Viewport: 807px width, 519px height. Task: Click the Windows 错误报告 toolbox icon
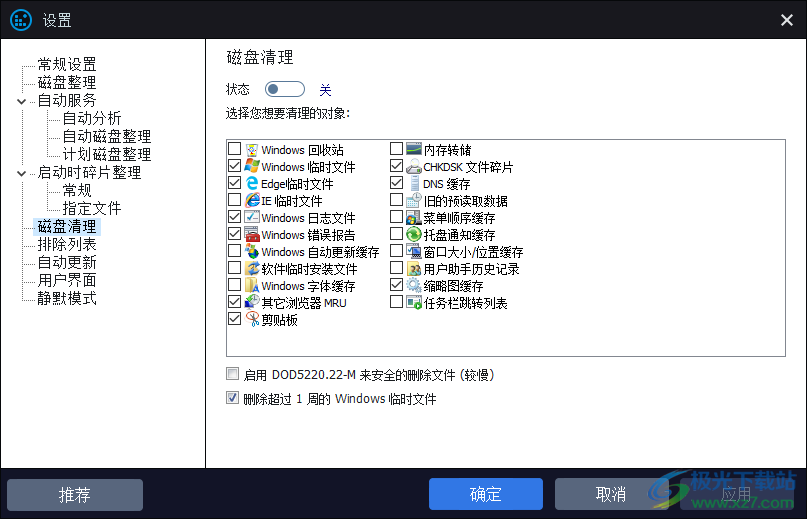[252, 234]
